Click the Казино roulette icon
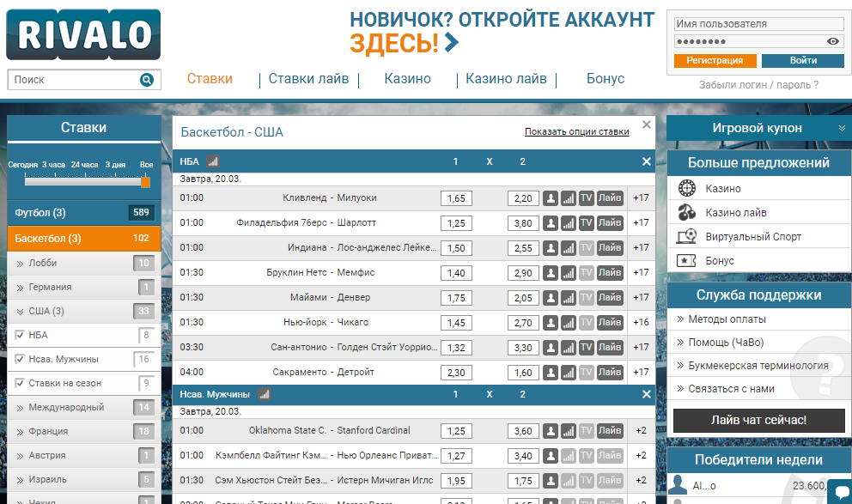The image size is (852, 504). click(x=687, y=188)
